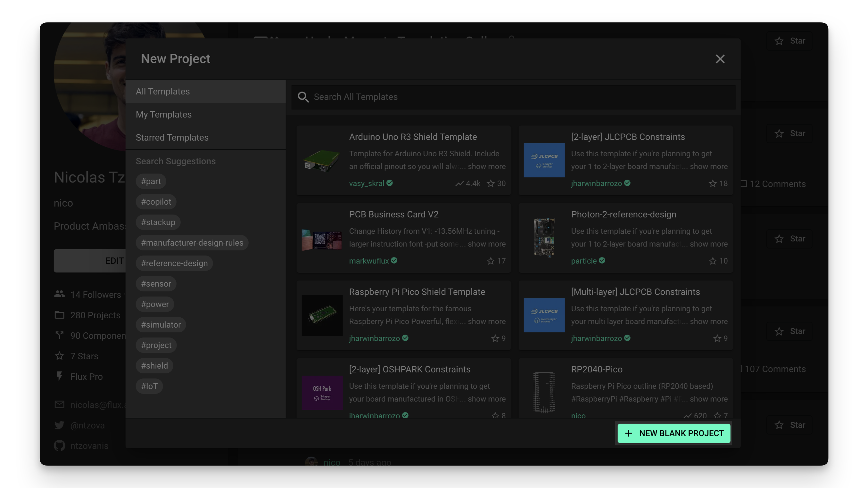Pick the #copilot search suggestion
Viewport: 868px width, 488px height.
tap(156, 202)
